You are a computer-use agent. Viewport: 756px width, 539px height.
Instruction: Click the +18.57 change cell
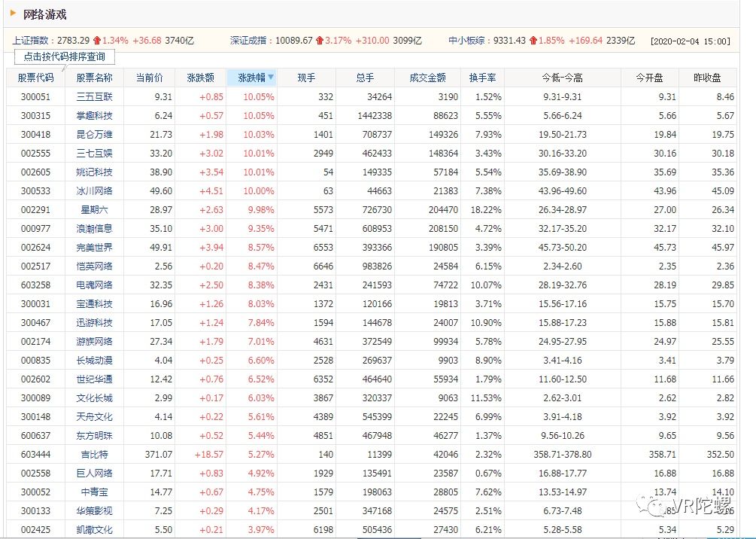(x=209, y=454)
